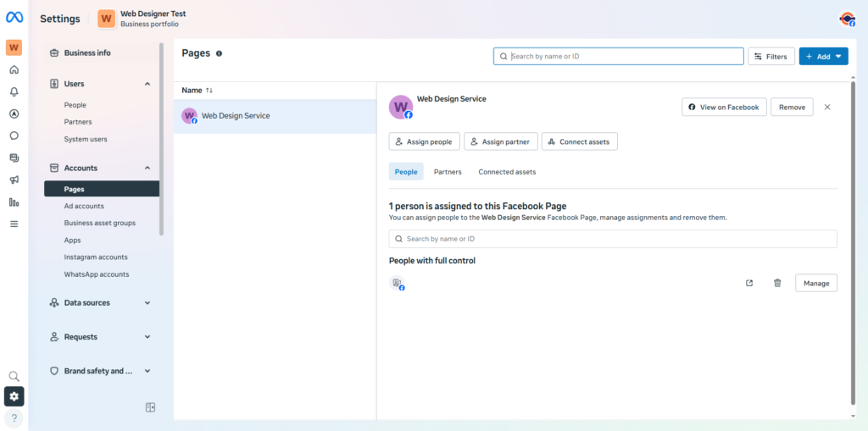868x431 pixels.
Task: Open the compass Ads Manager icon in left rail
Action: pyautogui.click(x=14, y=114)
